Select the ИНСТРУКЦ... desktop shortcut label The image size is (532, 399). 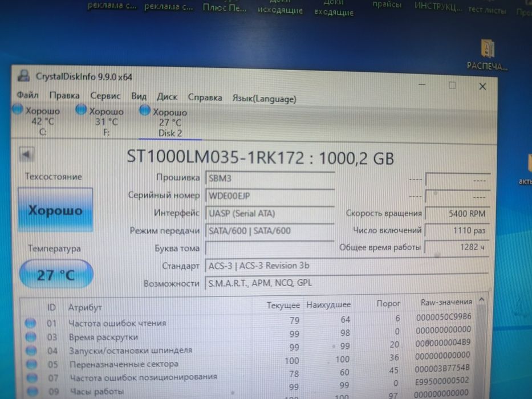point(438,6)
